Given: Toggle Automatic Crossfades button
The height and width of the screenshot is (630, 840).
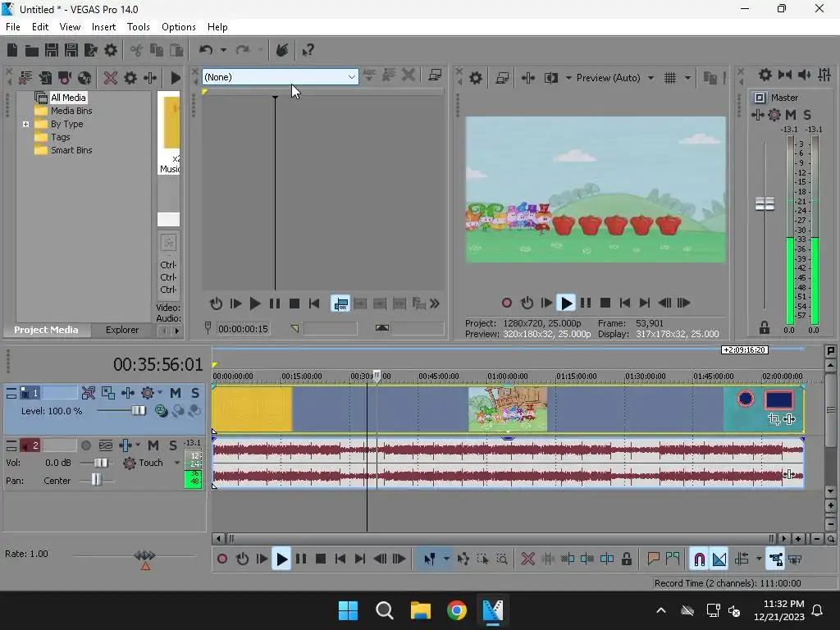Looking at the screenshot, I should [x=719, y=559].
